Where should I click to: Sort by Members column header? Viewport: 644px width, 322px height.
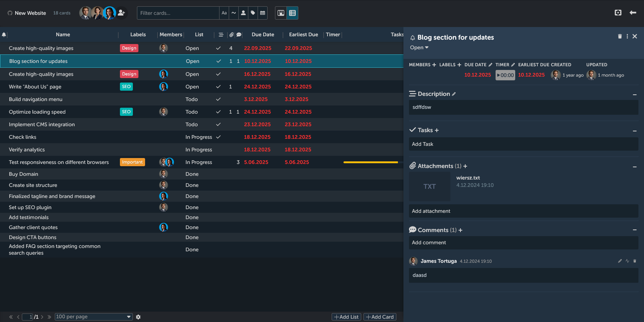pos(171,34)
